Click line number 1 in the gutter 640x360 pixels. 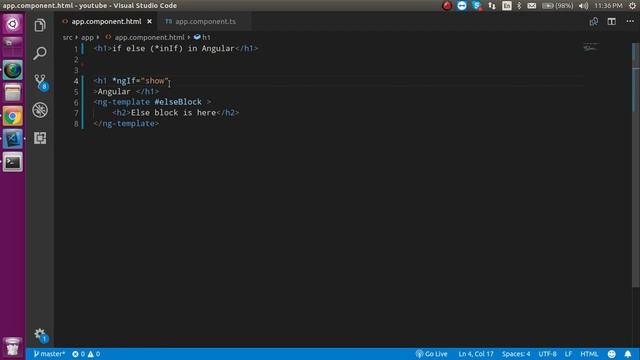point(76,49)
